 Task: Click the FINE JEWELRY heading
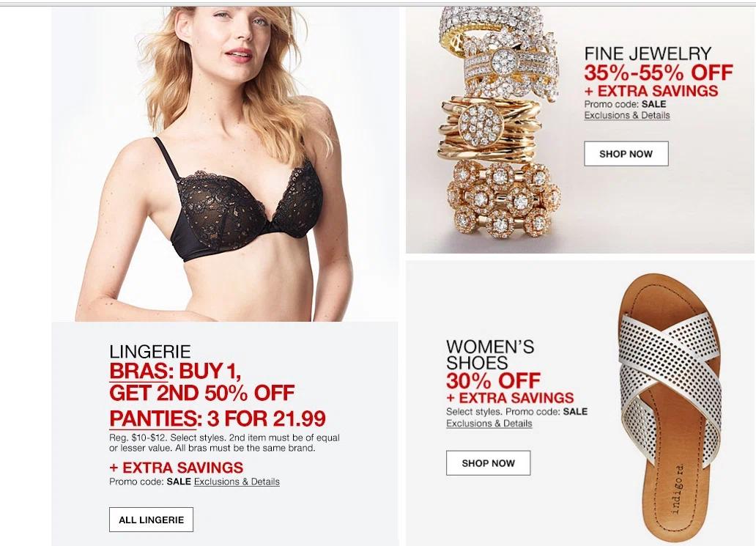click(x=648, y=53)
